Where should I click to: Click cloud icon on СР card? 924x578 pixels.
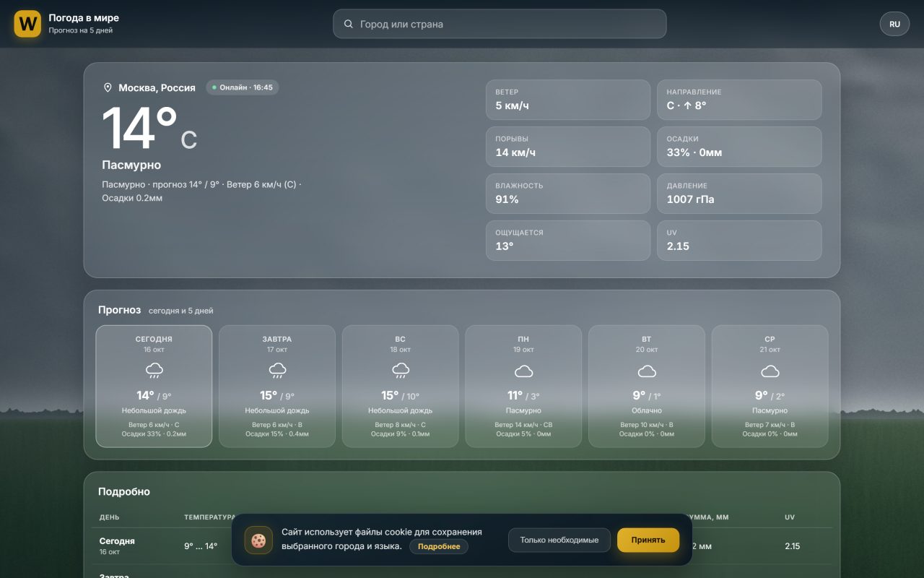(x=770, y=371)
